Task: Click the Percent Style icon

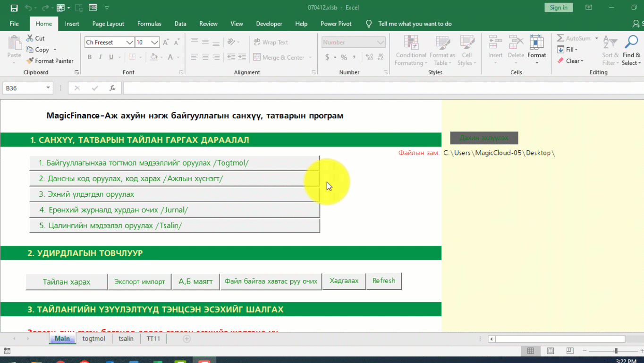Action: coord(344,57)
